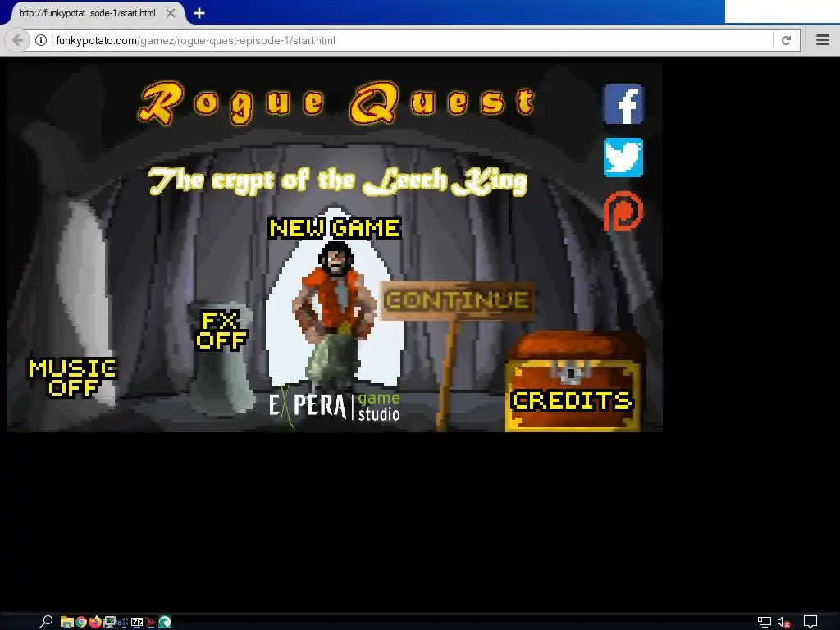Close the start.html tab
Image resolution: width=840 pixels, height=630 pixels.
point(171,13)
